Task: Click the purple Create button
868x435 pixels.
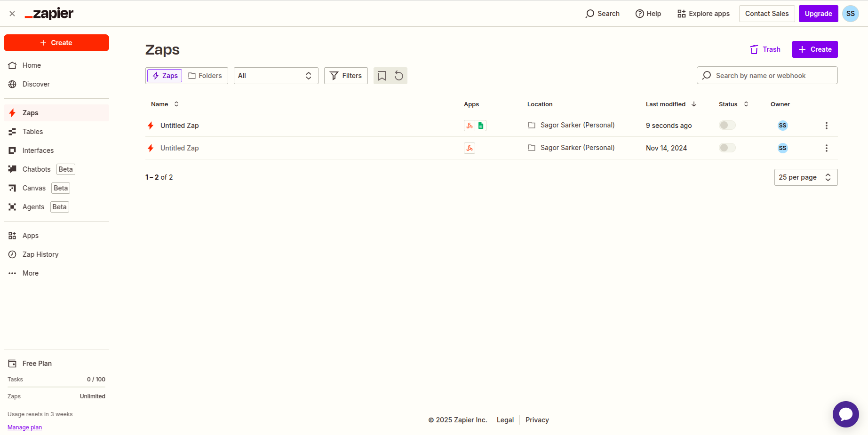Action: tap(815, 49)
